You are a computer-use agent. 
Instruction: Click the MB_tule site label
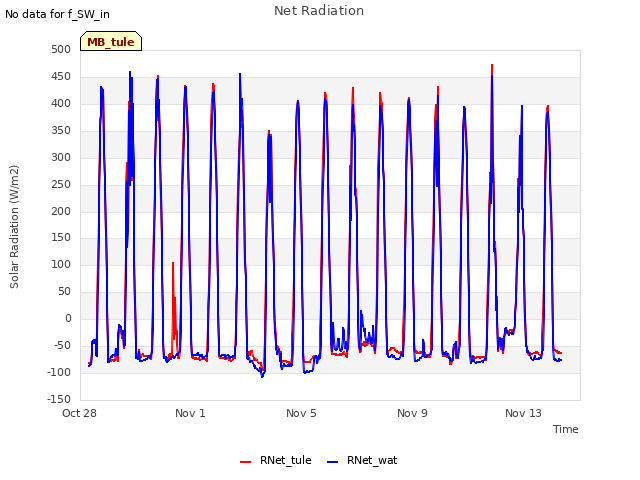coord(111,41)
